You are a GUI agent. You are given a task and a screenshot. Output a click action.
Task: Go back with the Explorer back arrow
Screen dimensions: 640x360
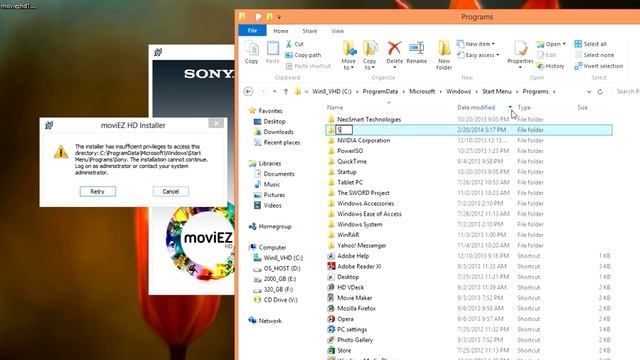248,91
